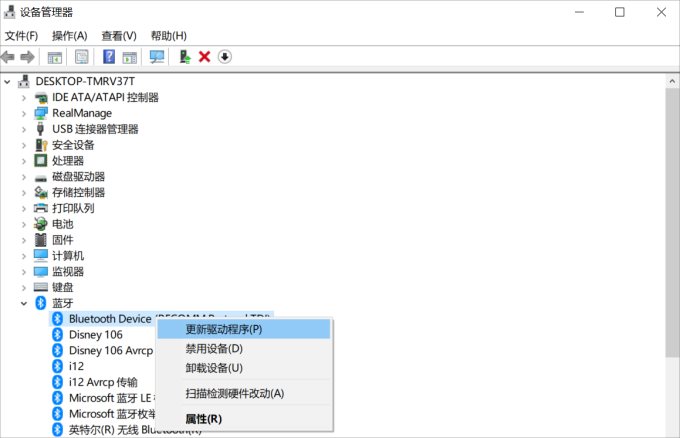Expand the IDE ATA/ATAPI 控制器 node
680x438 pixels.
24,98
